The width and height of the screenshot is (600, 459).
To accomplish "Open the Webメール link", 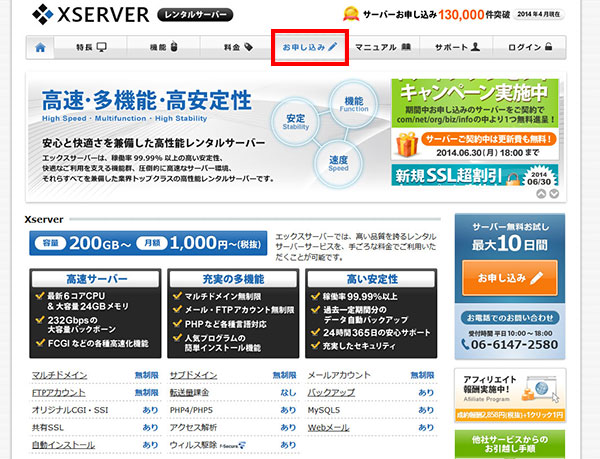I will pos(328,428).
